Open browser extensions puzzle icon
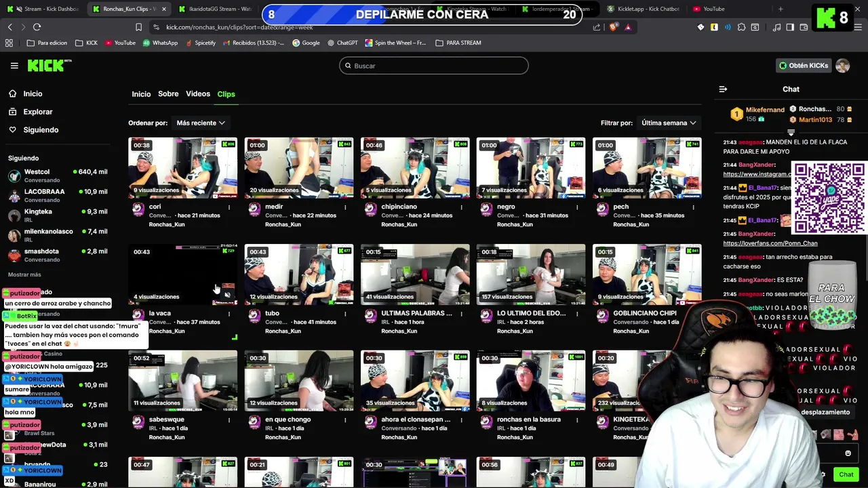The height and width of the screenshot is (488, 868). click(x=741, y=27)
